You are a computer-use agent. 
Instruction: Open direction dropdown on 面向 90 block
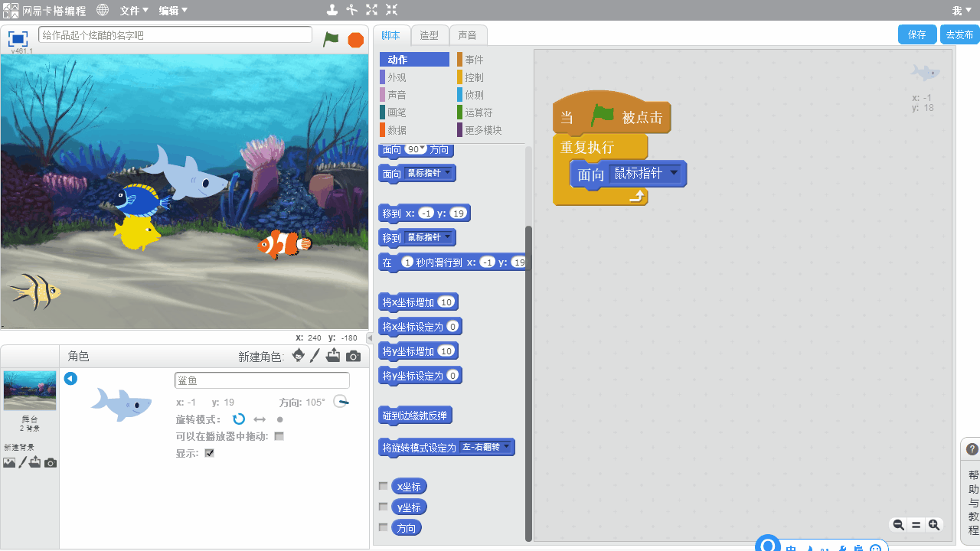[x=423, y=148]
